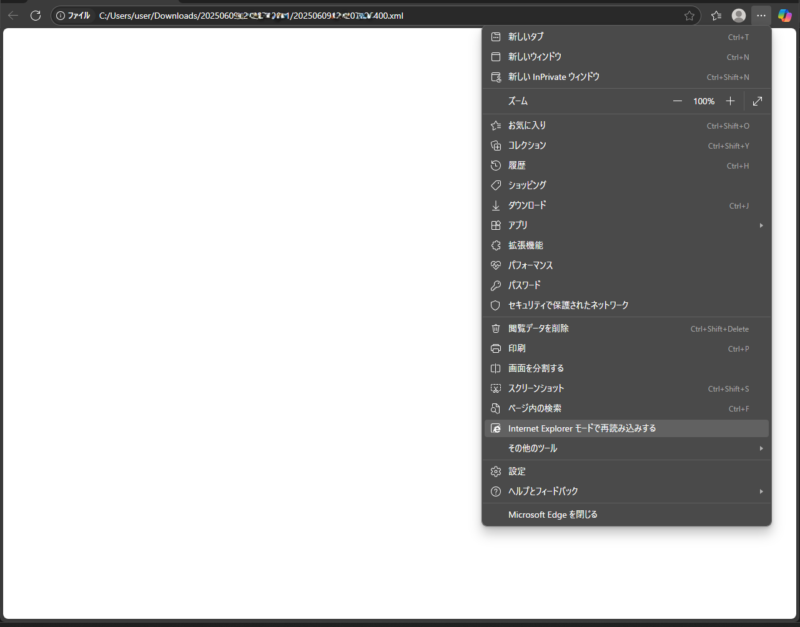Expand その他のツール submenu
This screenshot has height=627, width=800.
pyautogui.click(x=627, y=448)
